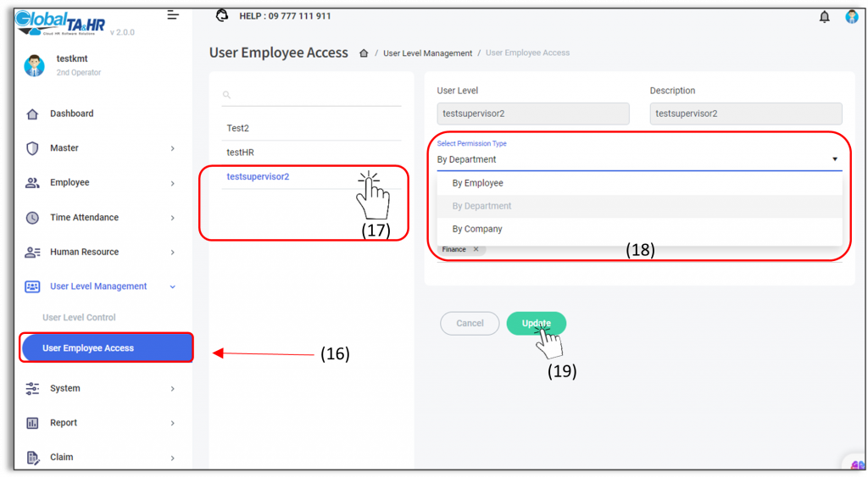
Task: Remove the Finance tag chip
Action: coord(476,249)
